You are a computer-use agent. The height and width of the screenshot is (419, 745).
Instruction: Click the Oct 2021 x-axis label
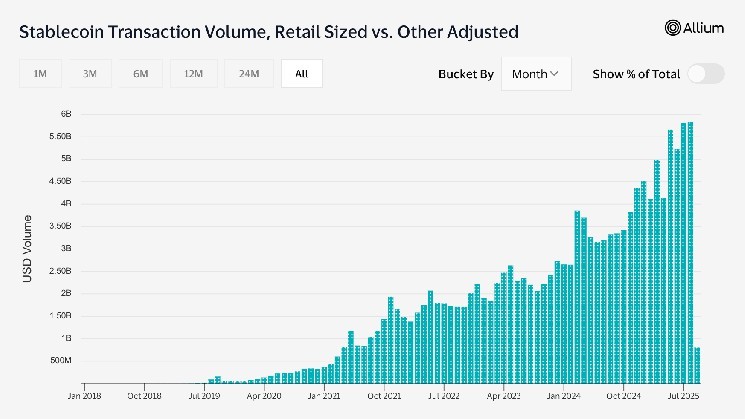click(385, 396)
